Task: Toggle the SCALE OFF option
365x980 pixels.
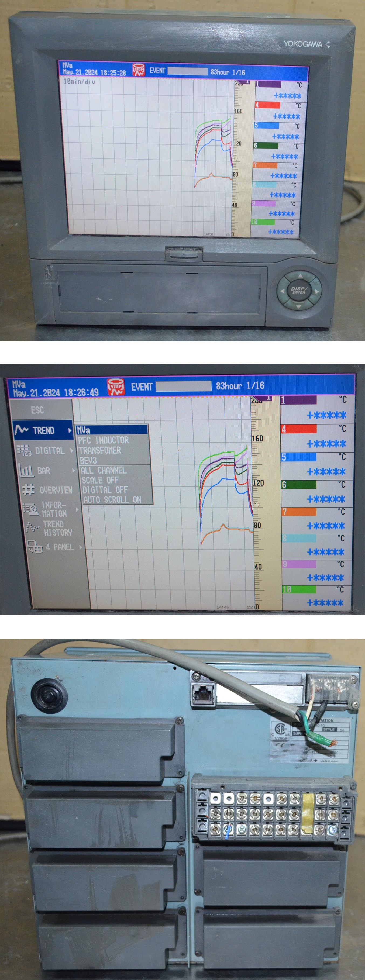Action: coord(100,480)
